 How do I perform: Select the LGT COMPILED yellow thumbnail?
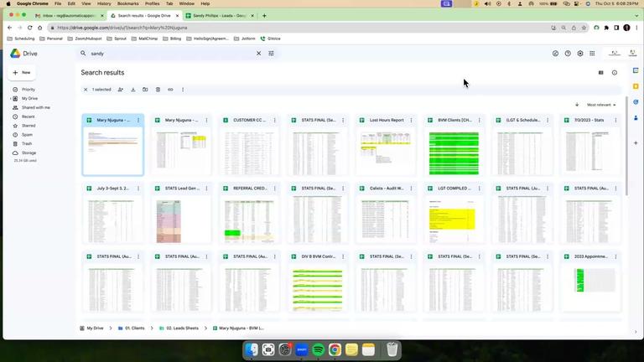click(454, 220)
